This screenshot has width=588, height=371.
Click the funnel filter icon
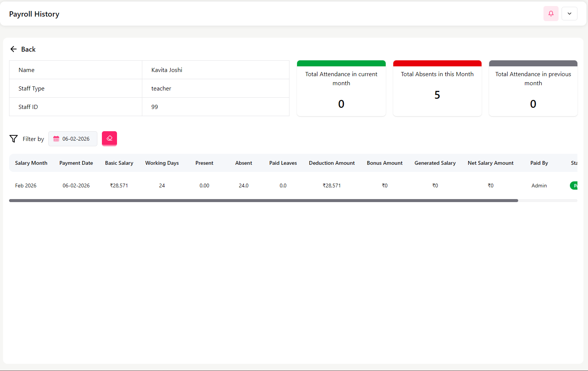(14, 139)
